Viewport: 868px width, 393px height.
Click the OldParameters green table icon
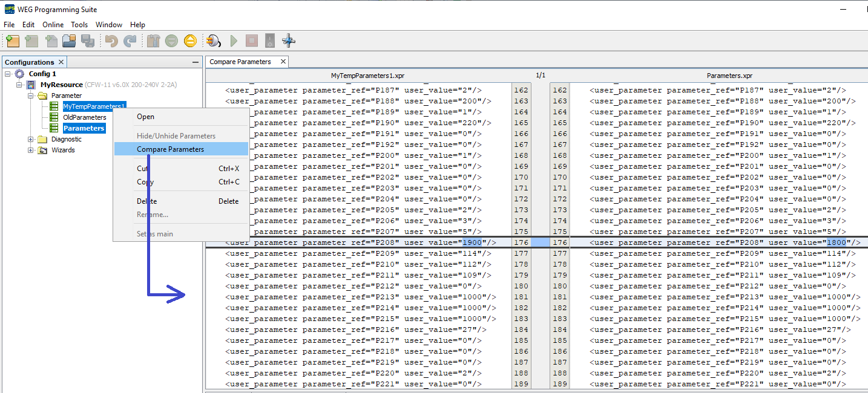54,117
